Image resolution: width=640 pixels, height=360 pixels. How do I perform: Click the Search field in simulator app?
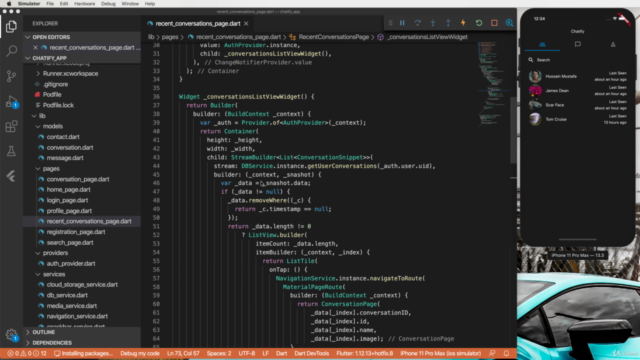point(578,60)
